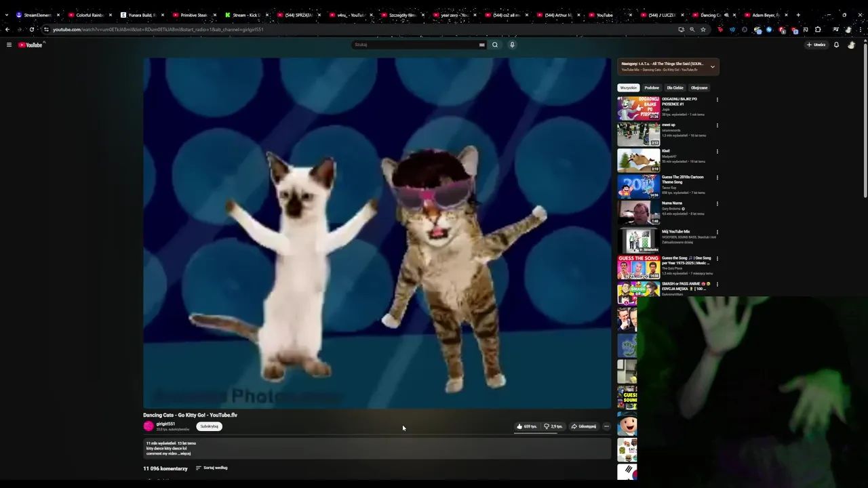Click video title Dancing Cats - Go Kitty Go!

pos(190,415)
